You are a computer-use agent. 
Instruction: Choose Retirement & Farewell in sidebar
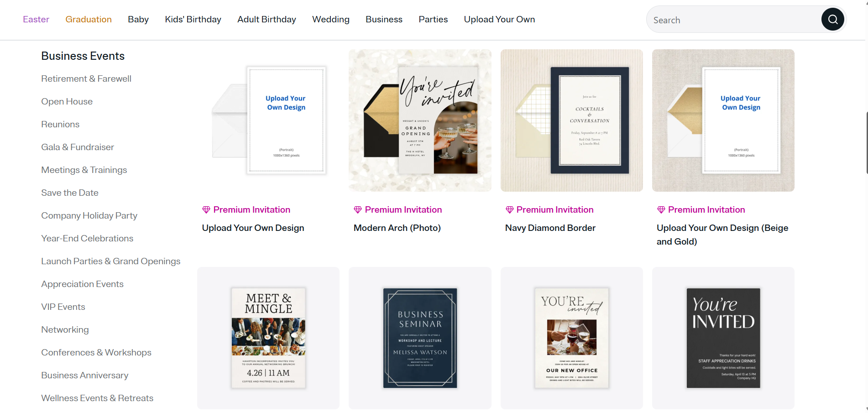coord(86,78)
